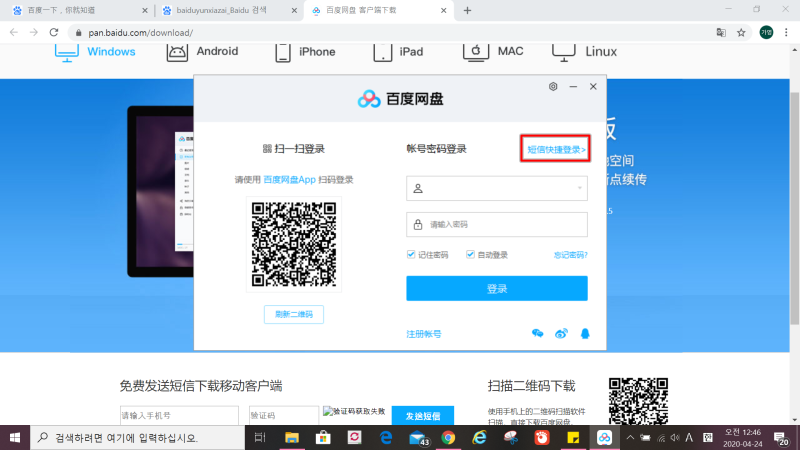Click 刷新二维码 refresh QR code button

point(294,314)
